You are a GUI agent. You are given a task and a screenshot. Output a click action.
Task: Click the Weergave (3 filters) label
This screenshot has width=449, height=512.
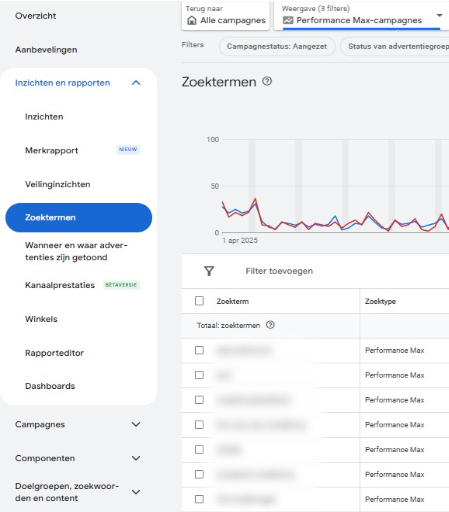[x=316, y=9]
